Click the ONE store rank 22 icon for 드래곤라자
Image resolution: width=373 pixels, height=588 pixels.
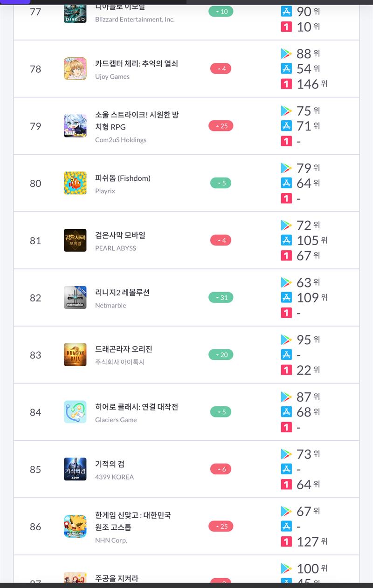286,370
